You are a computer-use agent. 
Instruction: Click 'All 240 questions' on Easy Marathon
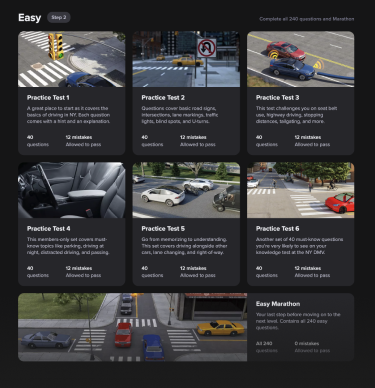267,347
